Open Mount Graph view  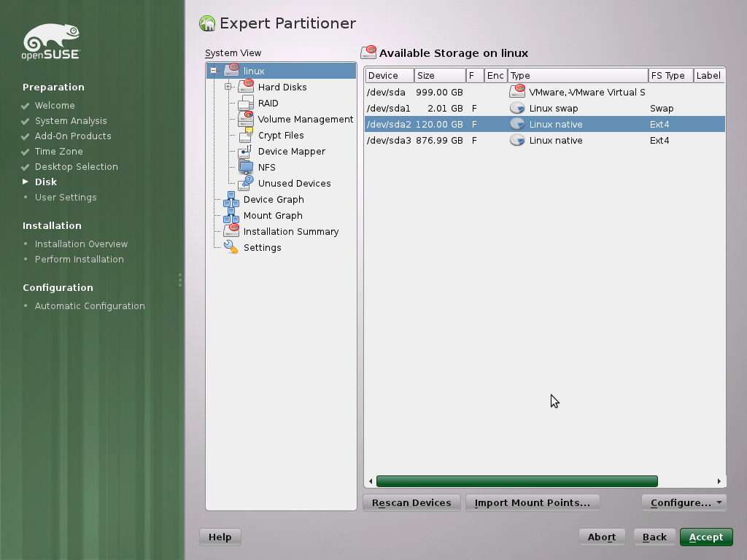click(273, 215)
